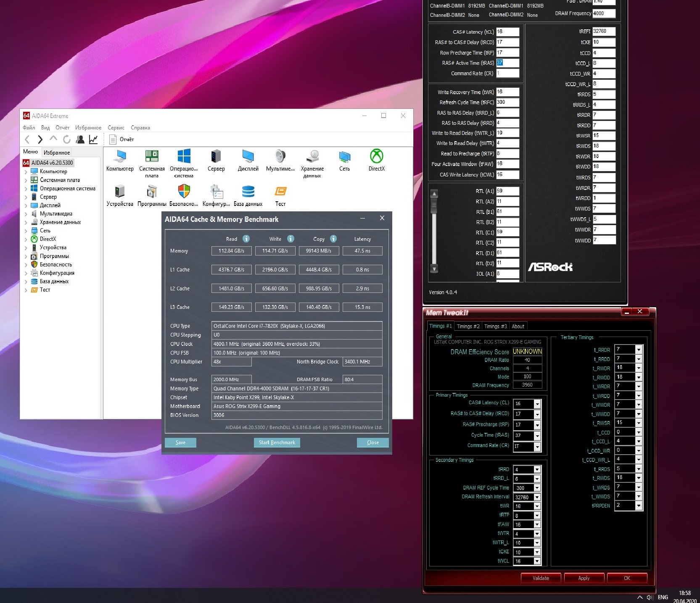This screenshot has height=603, width=700.
Task: Click the Save button in benchmark window
Action: click(180, 442)
